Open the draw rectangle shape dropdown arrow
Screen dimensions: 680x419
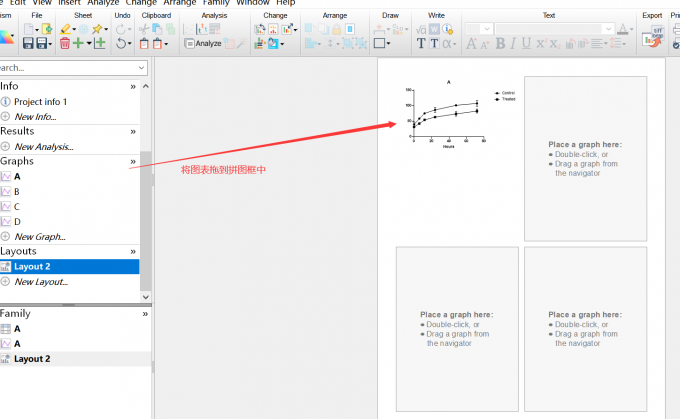(x=391, y=44)
